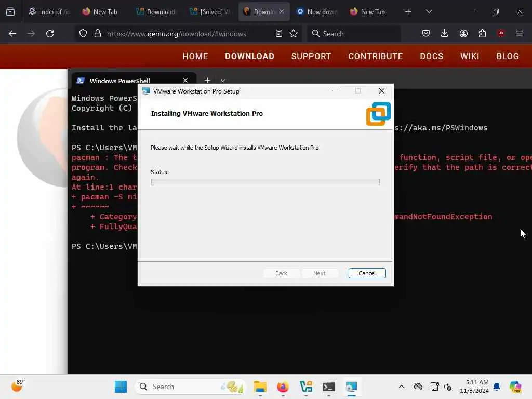Open the weather widget showing 89°
The width and height of the screenshot is (532, 399).
[18, 386]
